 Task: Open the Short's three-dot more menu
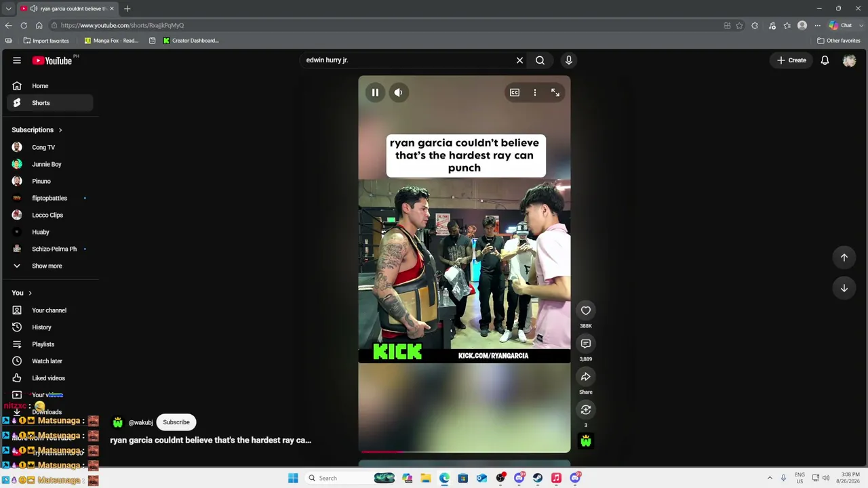(535, 92)
